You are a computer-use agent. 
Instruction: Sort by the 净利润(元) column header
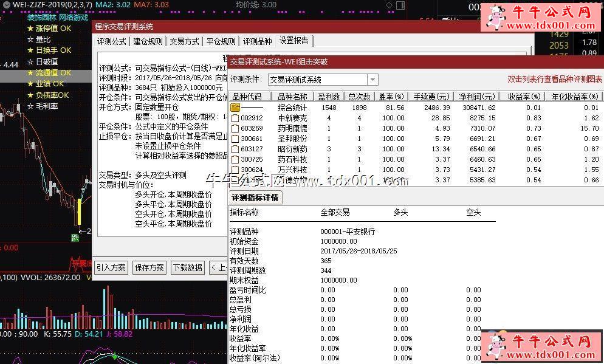coord(477,97)
